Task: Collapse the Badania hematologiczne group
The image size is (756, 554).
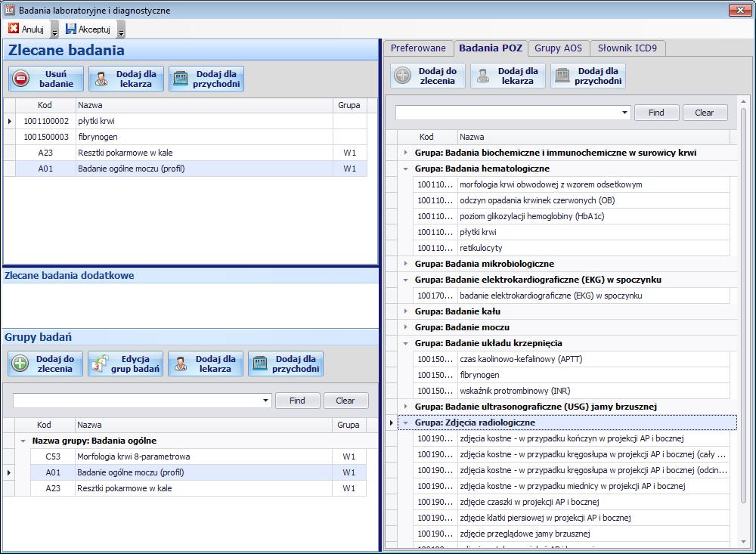Action: pos(405,169)
